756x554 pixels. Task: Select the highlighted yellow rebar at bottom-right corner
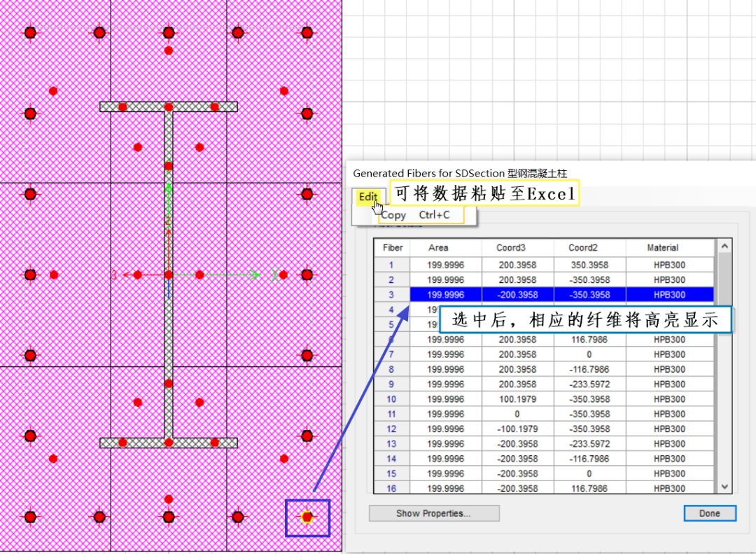tap(307, 518)
